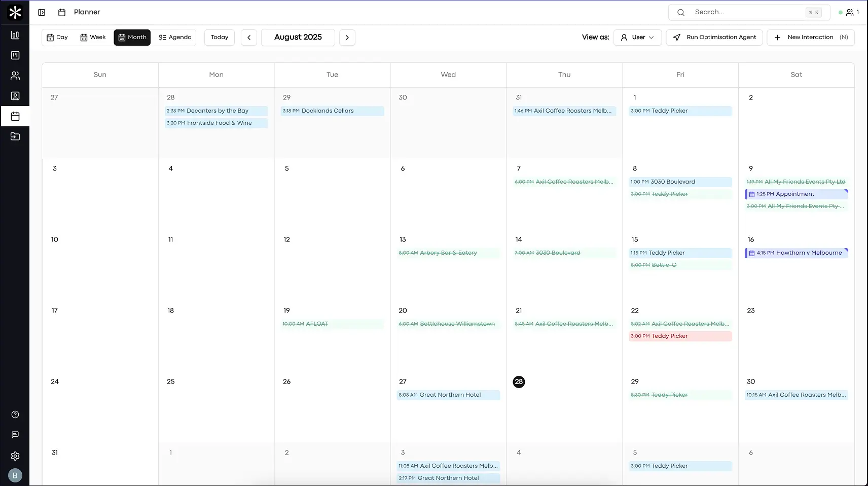868x486 pixels.
Task: Open the help question mark icon
Action: (15, 414)
